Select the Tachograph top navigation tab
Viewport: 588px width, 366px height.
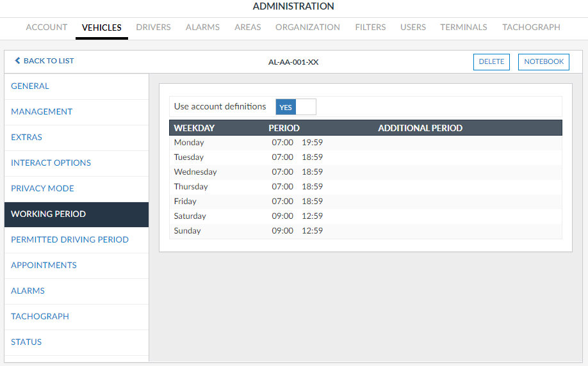pos(530,28)
